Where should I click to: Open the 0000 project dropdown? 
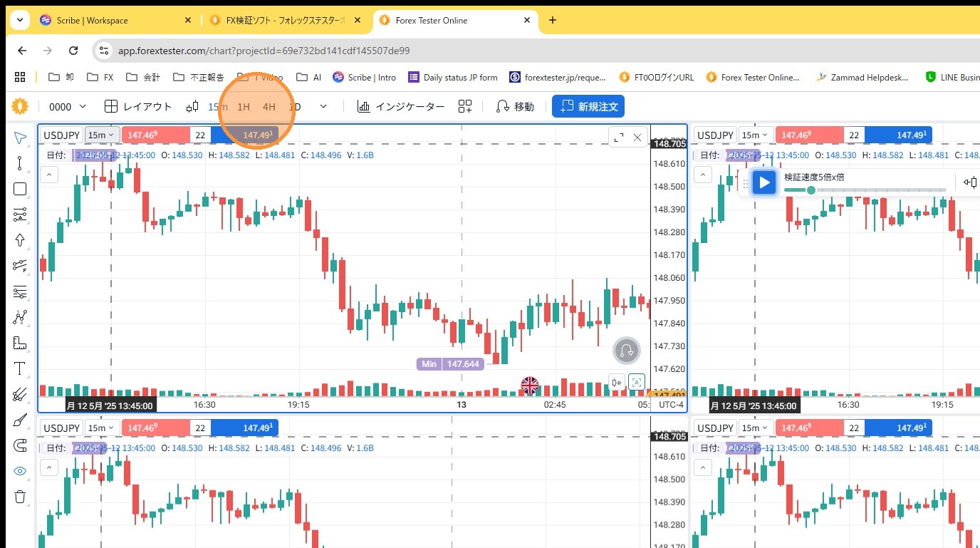click(68, 107)
